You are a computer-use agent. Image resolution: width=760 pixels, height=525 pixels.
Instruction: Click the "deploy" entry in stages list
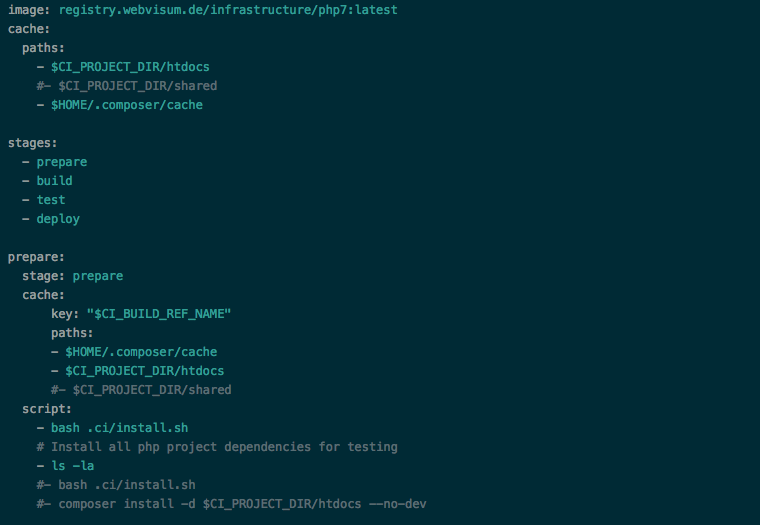point(58,219)
